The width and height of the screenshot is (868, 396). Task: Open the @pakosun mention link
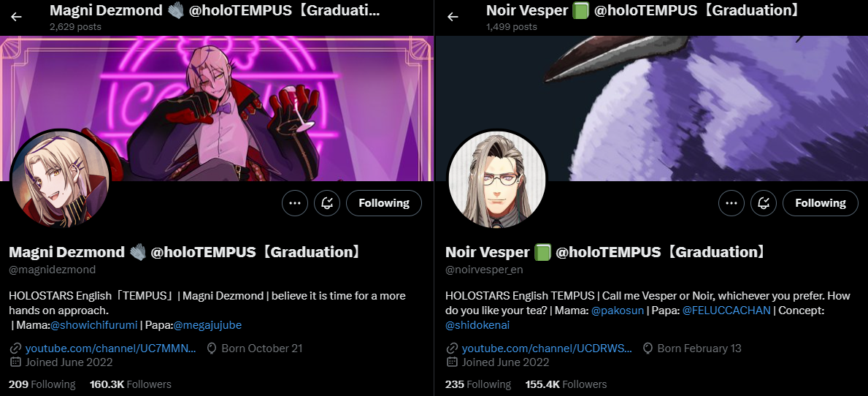click(x=617, y=311)
